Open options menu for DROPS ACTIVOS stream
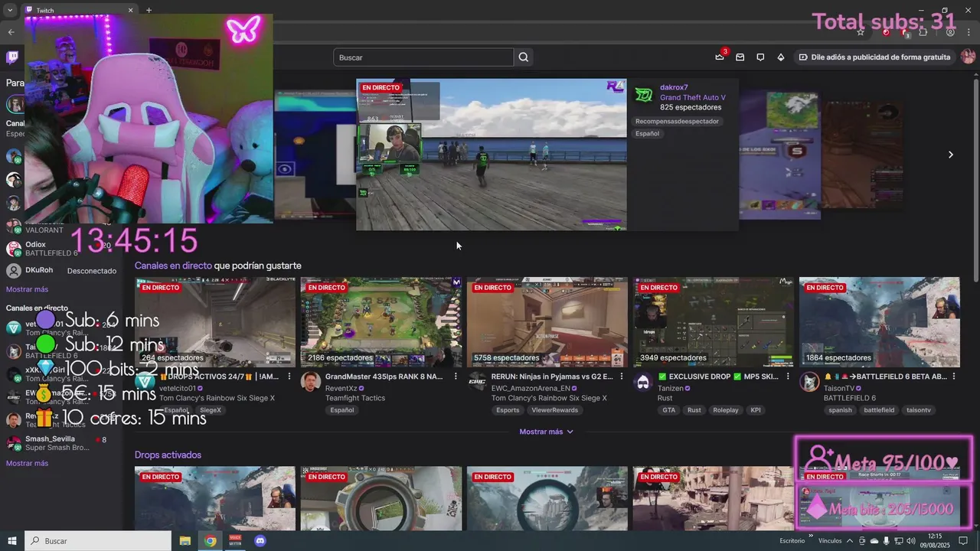This screenshot has height=551, width=980. pyautogui.click(x=289, y=377)
